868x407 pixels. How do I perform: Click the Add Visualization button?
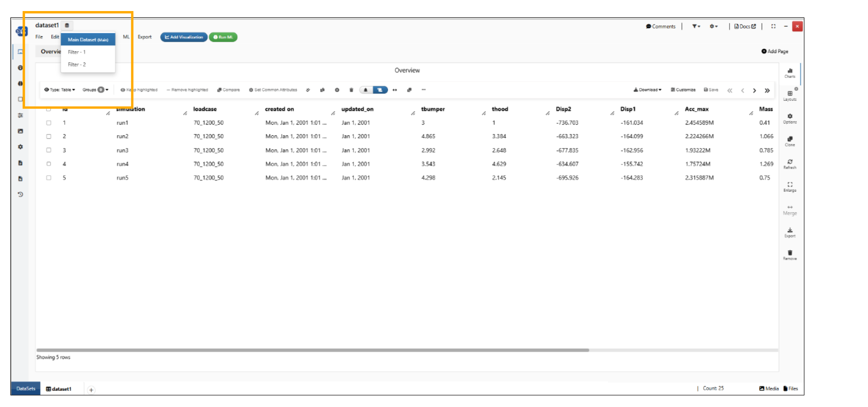[184, 37]
